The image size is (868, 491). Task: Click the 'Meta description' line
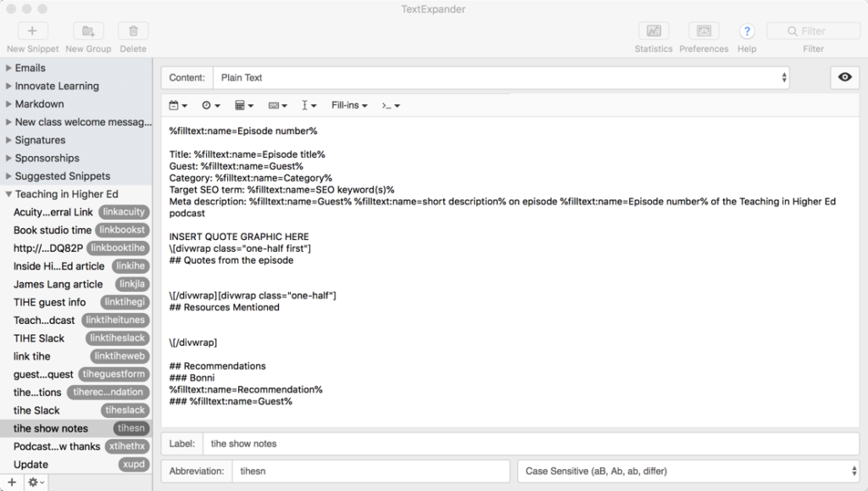point(503,207)
